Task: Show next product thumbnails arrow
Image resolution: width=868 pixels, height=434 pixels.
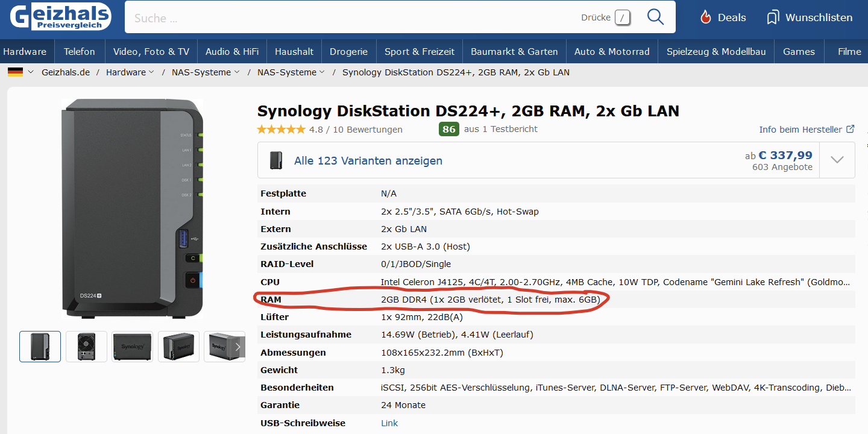Action: [x=237, y=347]
